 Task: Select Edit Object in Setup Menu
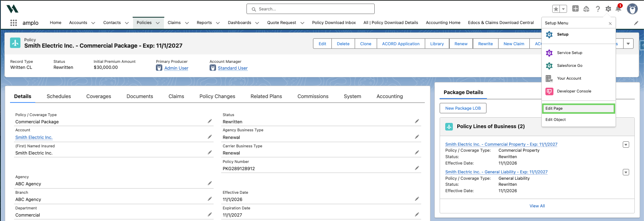578,120
